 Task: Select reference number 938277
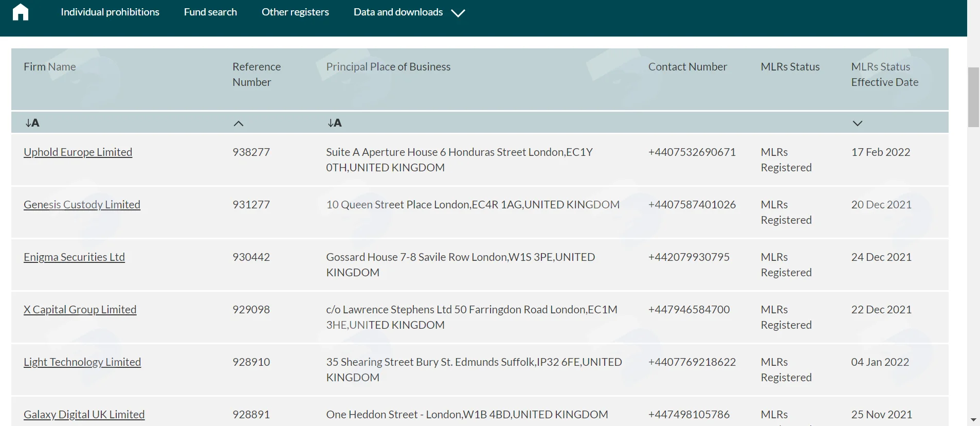click(x=251, y=152)
